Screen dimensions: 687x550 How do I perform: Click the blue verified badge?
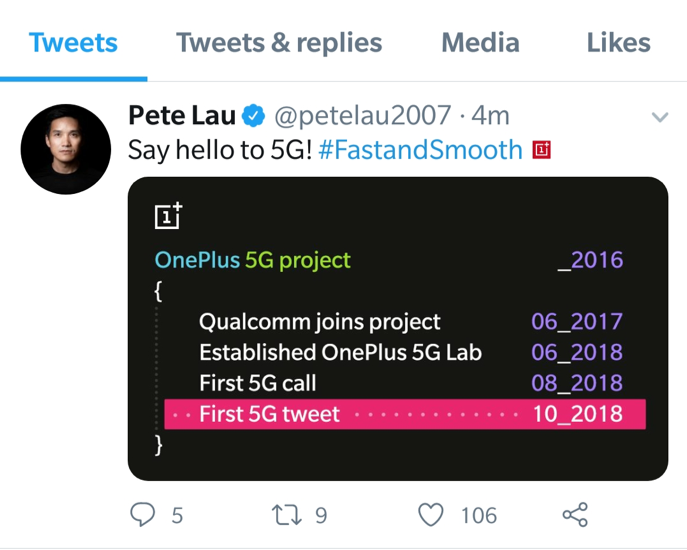point(255,117)
